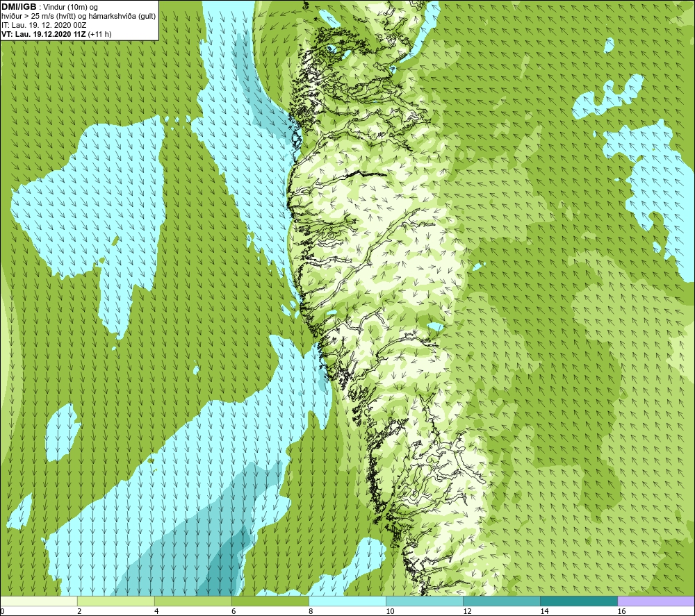This screenshot has width=695, height=616.
Task: Click the 'DMI/IGB' title text
Action: [x=19, y=7]
